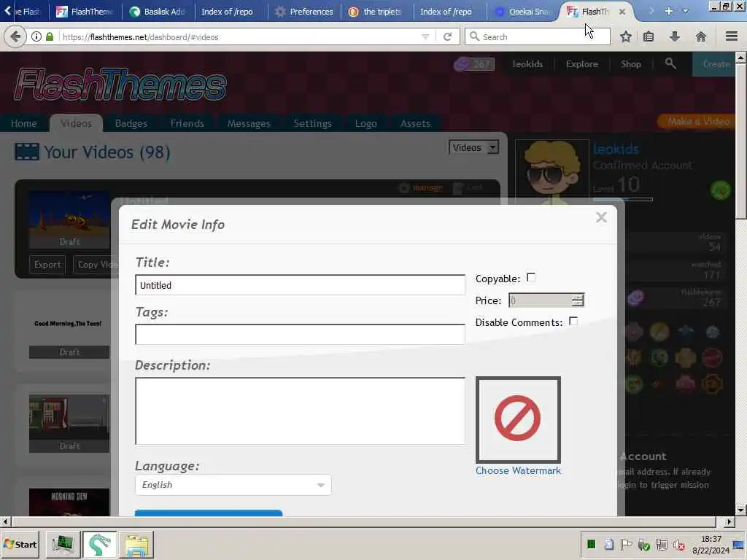Open the list all tabs arrow
The image size is (747, 560).
[686, 11]
